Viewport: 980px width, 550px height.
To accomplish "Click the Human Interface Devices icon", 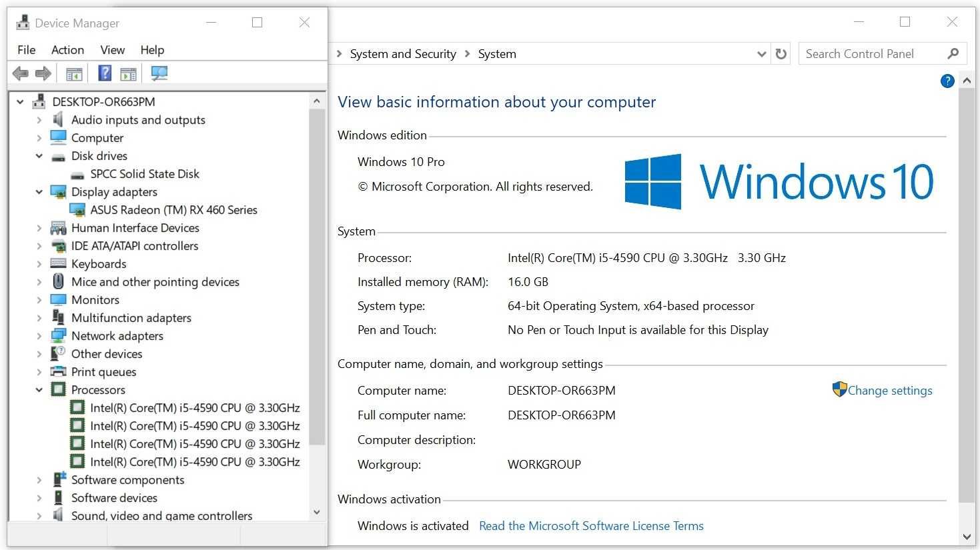I will (59, 228).
